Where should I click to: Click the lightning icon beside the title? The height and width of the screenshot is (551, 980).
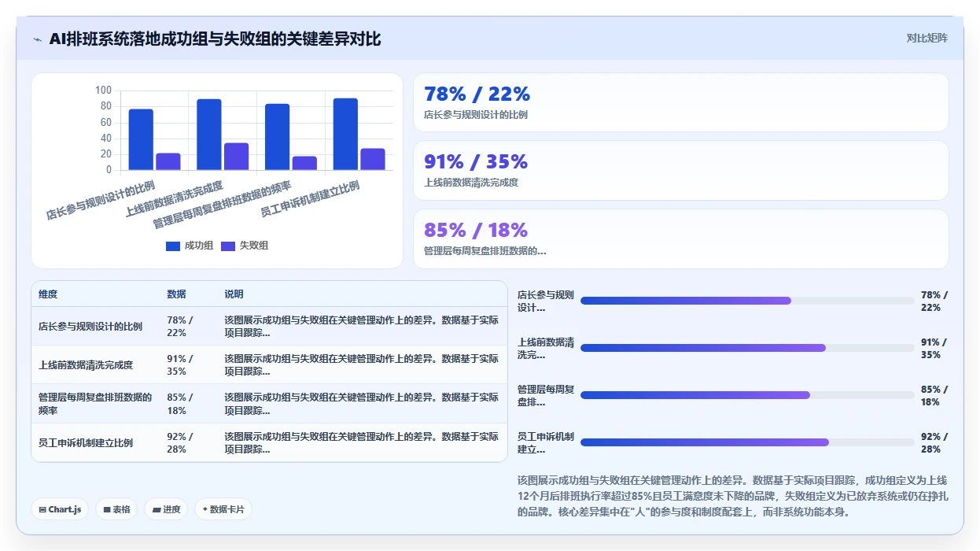pyautogui.click(x=38, y=39)
